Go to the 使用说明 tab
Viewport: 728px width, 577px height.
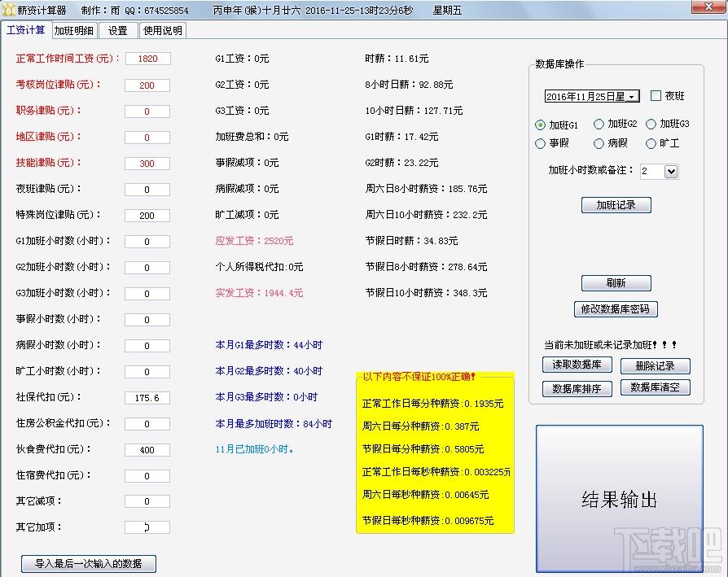163,31
